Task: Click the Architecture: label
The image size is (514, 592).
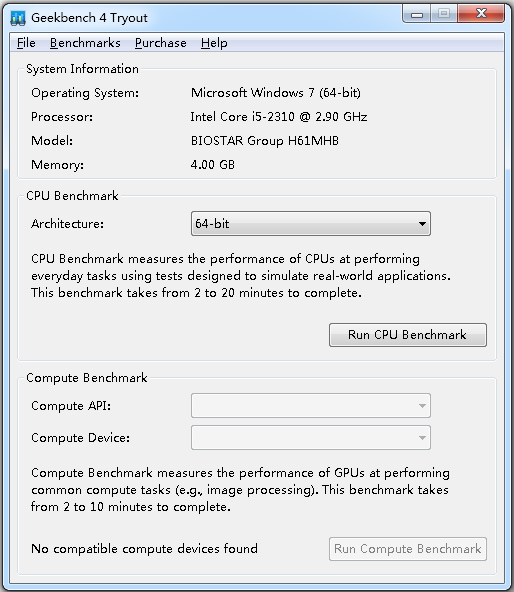Action: [x=67, y=224]
